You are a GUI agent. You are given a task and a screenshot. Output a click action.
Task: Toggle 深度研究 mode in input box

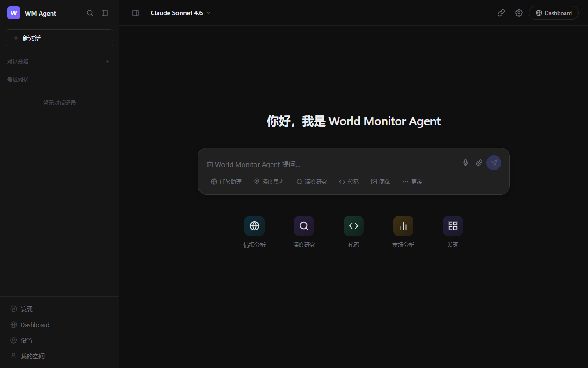pos(311,182)
